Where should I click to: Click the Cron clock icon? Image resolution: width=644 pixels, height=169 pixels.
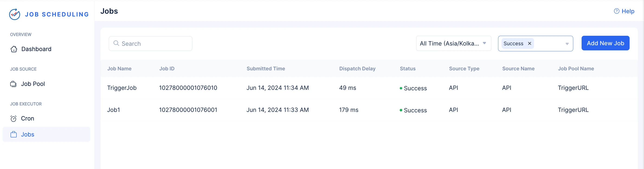(x=13, y=118)
